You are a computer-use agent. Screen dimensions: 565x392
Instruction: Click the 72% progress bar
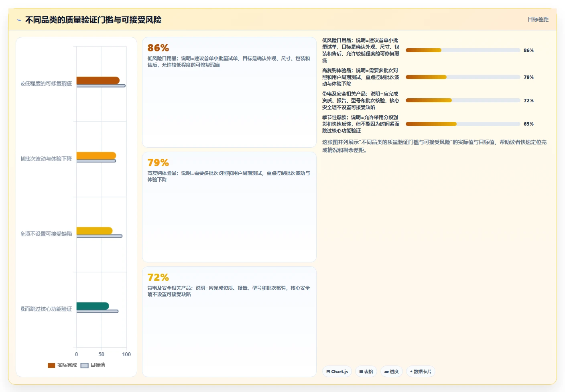pos(463,100)
